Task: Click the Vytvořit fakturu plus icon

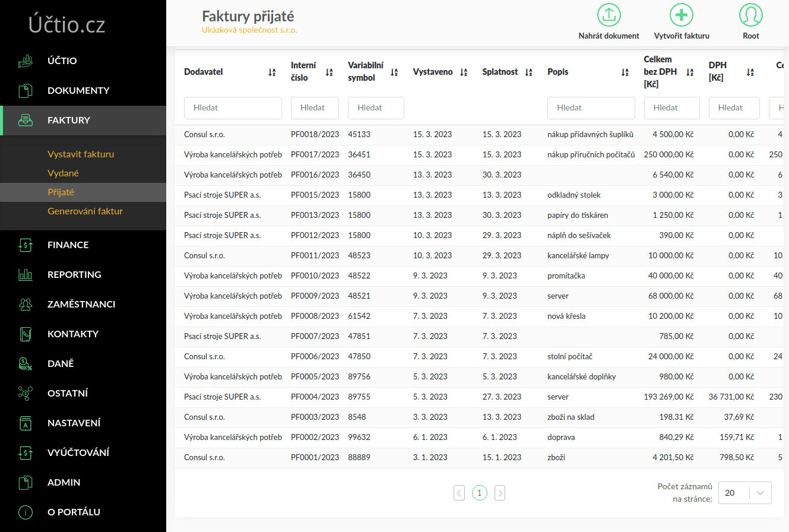Action: pyautogui.click(x=682, y=15)
